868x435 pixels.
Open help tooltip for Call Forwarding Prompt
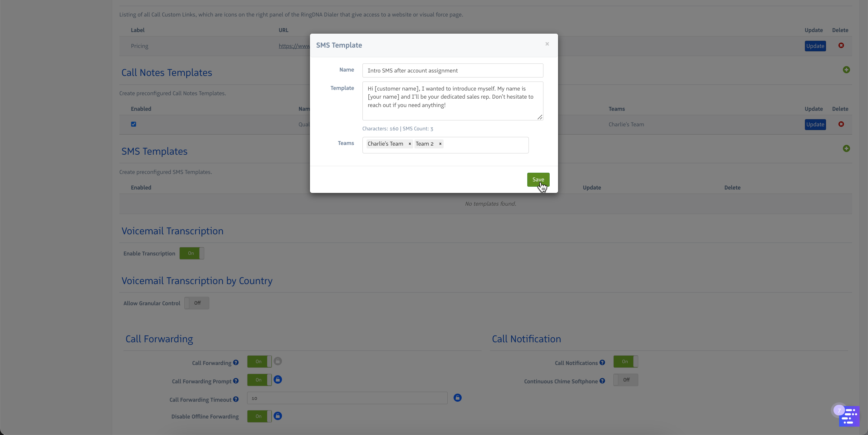pos(236,381)
